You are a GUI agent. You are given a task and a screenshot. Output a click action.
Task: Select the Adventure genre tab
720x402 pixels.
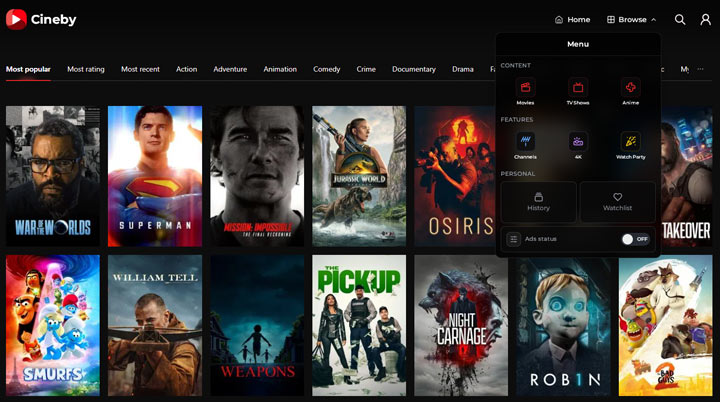(230, 69)
